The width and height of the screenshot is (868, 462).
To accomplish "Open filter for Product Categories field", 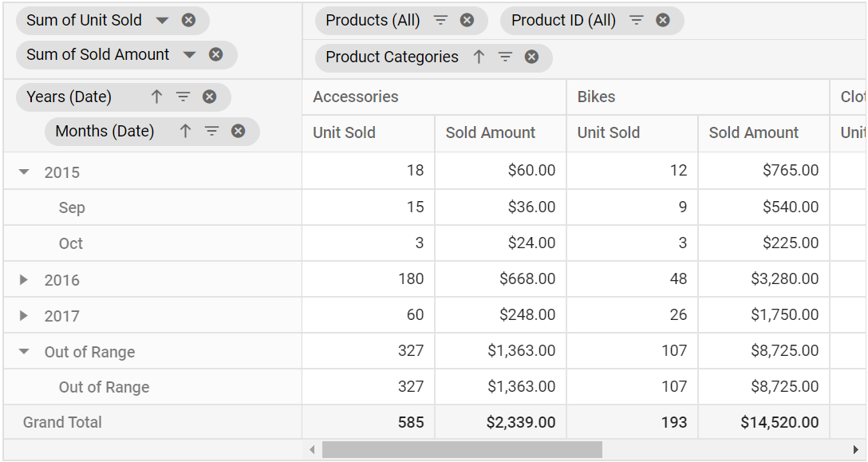I will pyautogui.click(x=506, y=57).
